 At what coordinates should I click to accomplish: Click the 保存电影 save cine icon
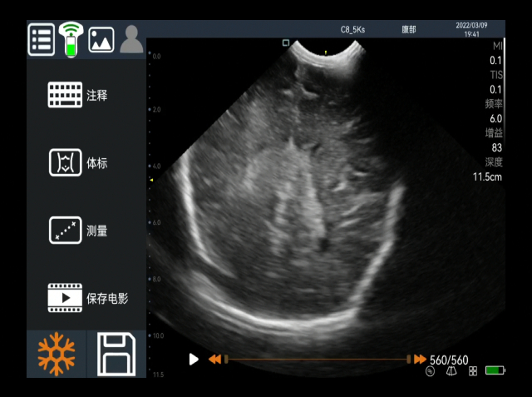coord(65,298)
